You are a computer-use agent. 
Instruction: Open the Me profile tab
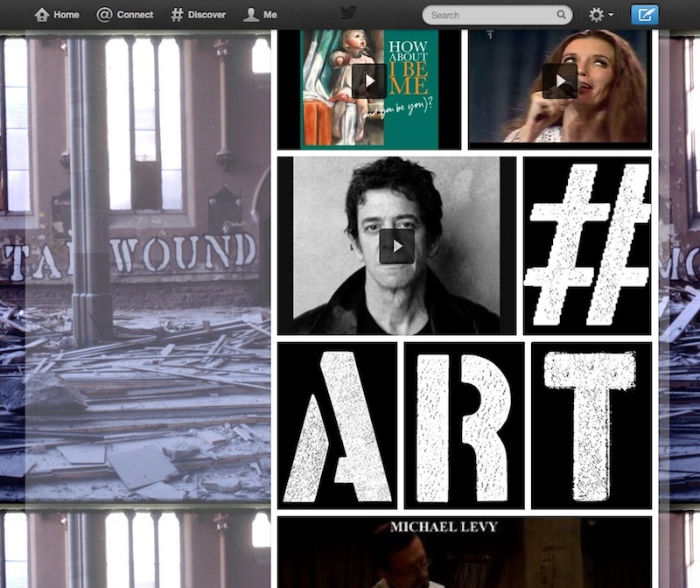coord(260,15)
